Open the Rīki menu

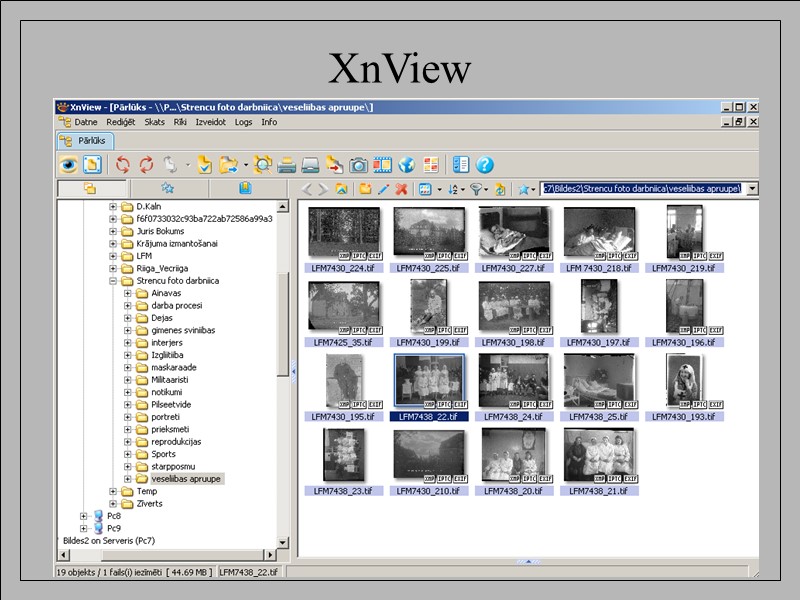pyautogui.click(x=180, y=122)
